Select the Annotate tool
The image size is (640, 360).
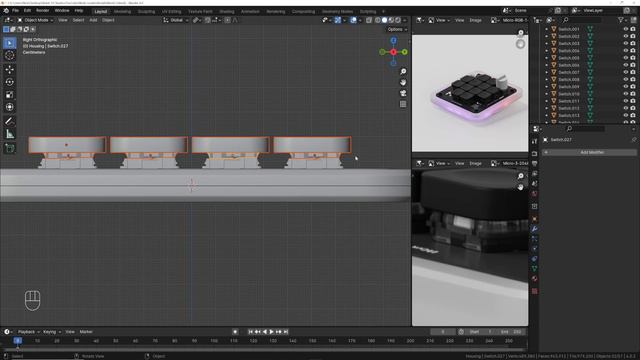tap(10, 121)
